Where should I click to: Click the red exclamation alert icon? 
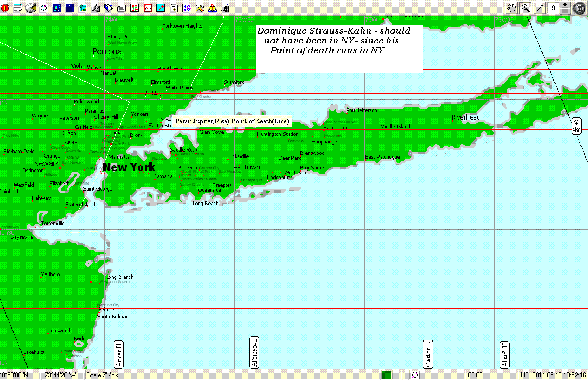click(x=5, y=8)
